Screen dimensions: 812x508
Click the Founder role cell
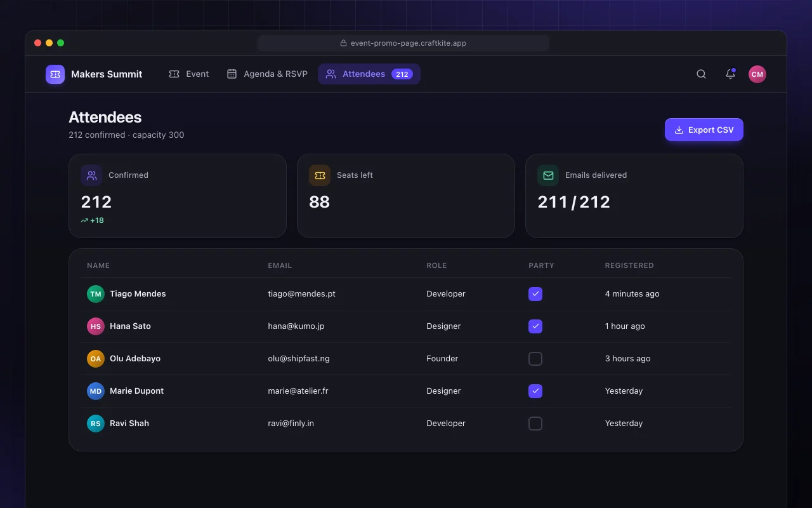442,359
